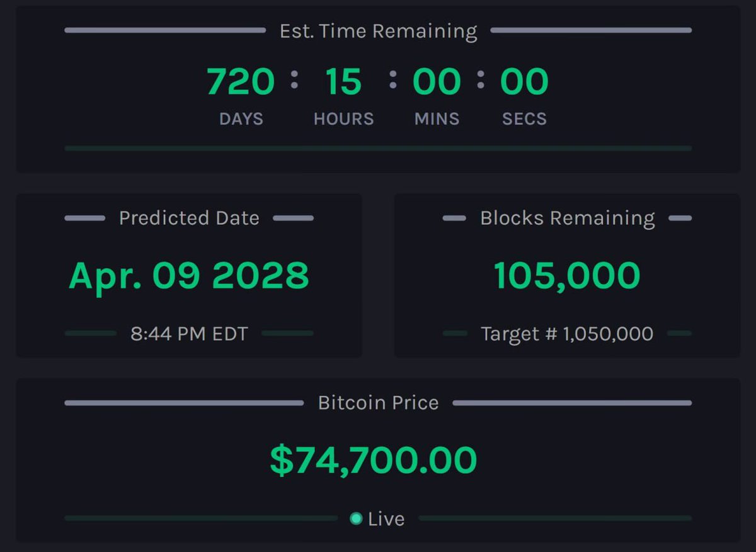Select the Bitcoin Price heading
Viewport: 756px width, 552px height.
tap(378, 403)
